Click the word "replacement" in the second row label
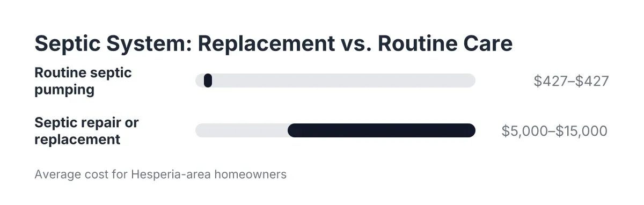644x205 pixels. tap(77, 140)
